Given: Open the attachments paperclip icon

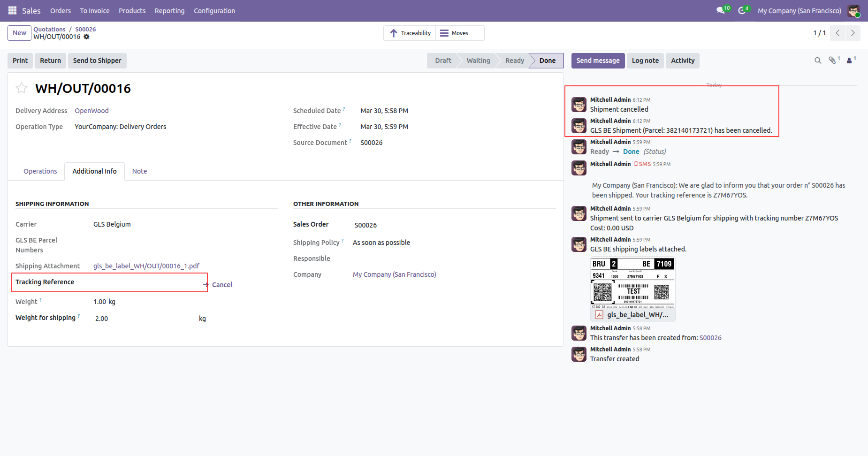Looking at the screenshot, I should (x=832, y=61).
